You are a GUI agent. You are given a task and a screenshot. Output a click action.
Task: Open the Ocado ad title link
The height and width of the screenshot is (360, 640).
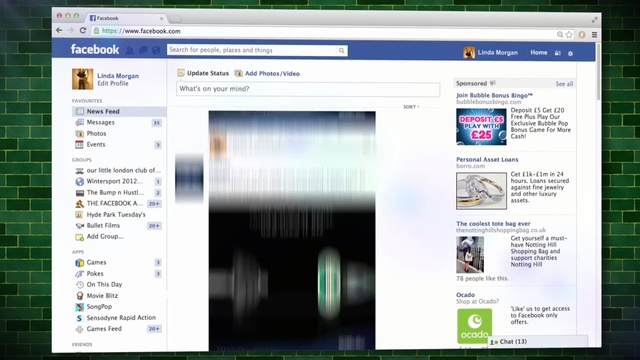click(x=465, y=295)
